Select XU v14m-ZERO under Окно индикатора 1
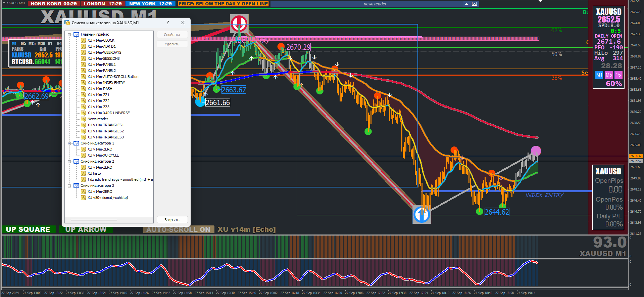644x297 pixels. [100, 149]
